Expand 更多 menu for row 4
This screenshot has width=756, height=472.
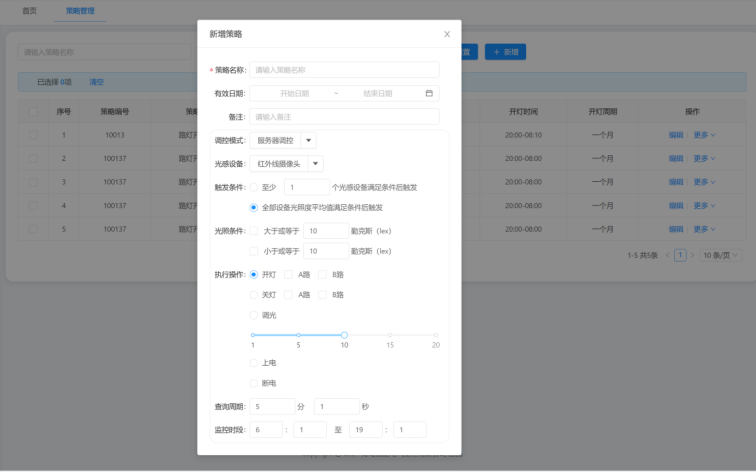click(x=704, y=205)
